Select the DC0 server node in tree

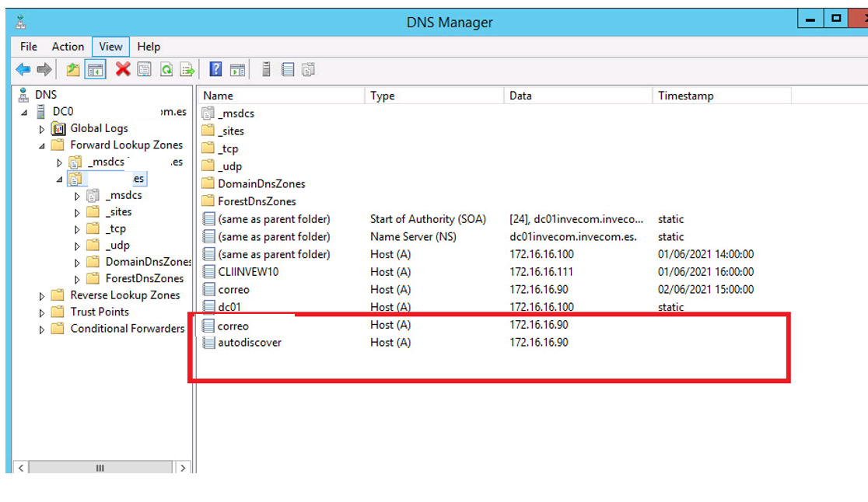tap(62, 112)
